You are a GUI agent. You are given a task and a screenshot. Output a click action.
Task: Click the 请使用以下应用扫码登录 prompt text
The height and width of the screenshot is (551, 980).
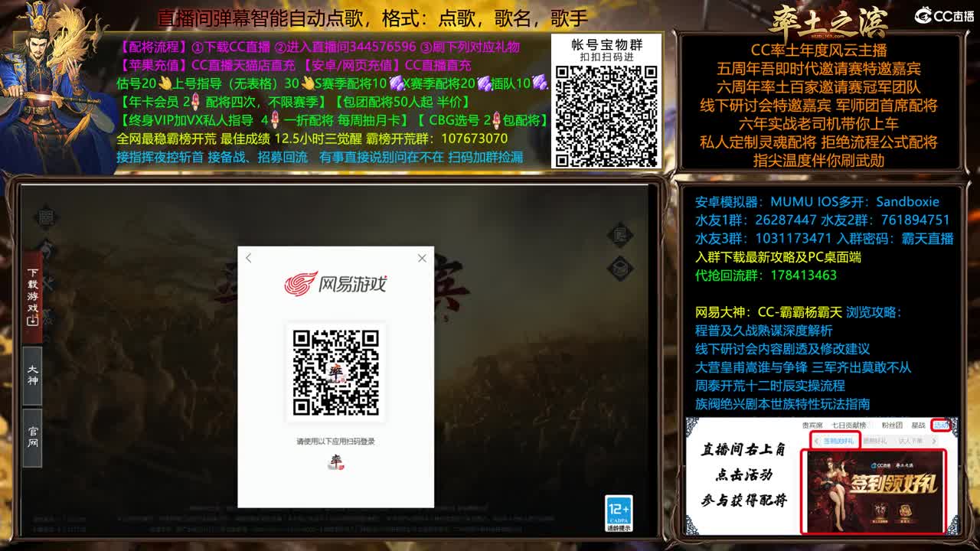[336, 442]
